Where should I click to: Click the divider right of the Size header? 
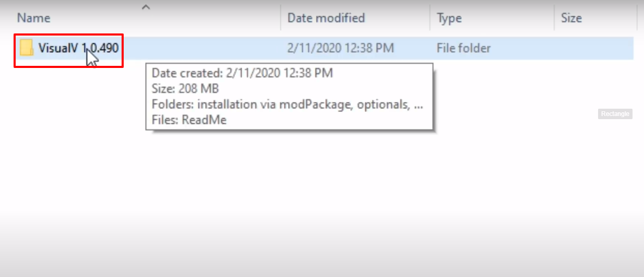pyautogui.click(x=637, y=18)
